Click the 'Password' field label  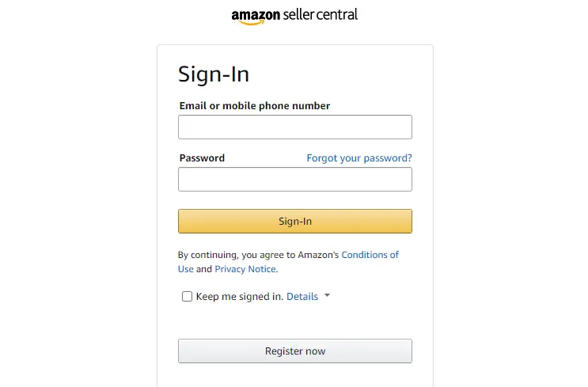[202, 158]
